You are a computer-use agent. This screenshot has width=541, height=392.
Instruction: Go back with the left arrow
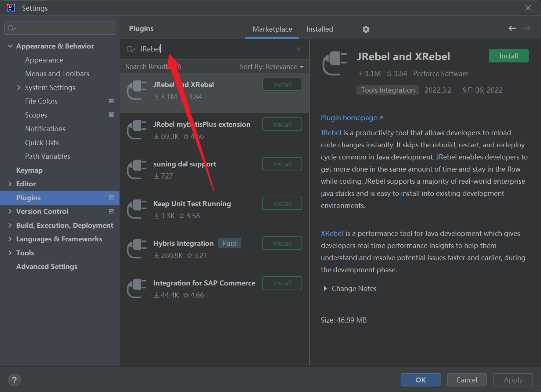pyautogui.click(x=512, y=28)
